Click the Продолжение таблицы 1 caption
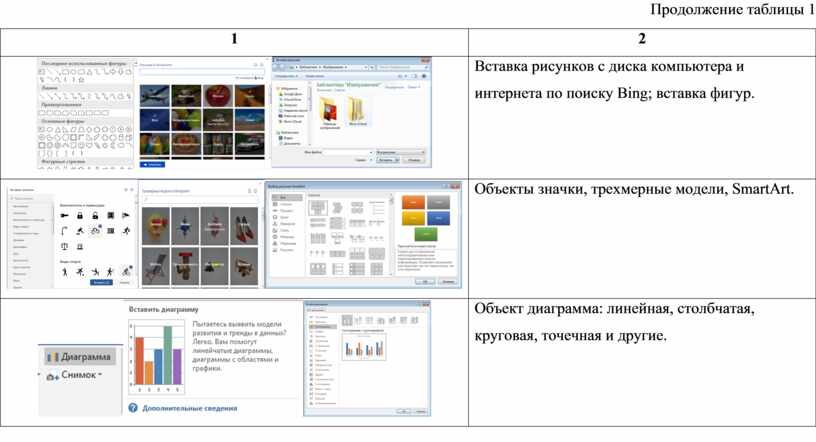Image resolution: width=816 pixels, height=442 pixels. (x=732, y=9)
